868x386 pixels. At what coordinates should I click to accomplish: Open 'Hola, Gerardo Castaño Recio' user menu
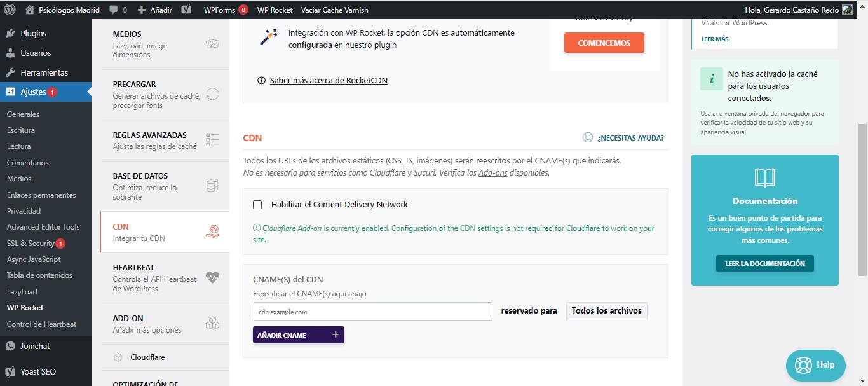pos(799,10)
